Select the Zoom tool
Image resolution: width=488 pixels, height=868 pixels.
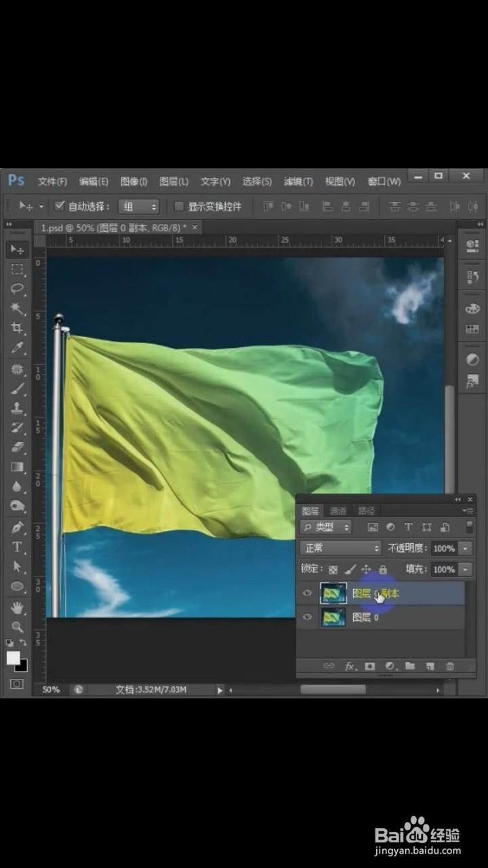click(17, 627)
